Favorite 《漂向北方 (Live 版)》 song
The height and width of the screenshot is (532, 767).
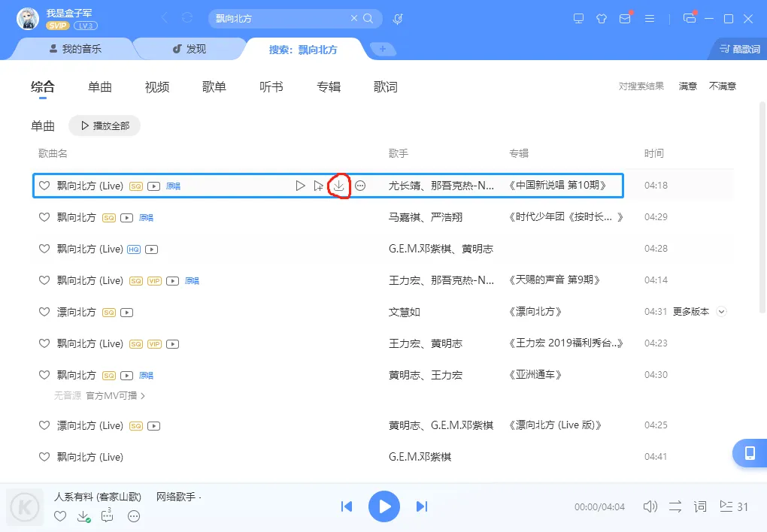point(44,425)
